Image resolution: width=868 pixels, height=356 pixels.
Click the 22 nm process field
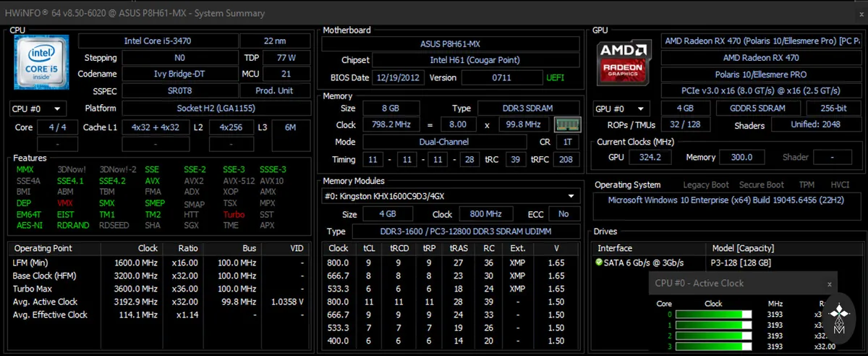276,41
